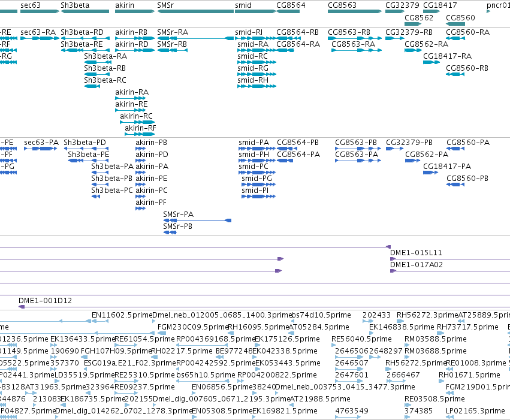Image resolution: width=510 pixels, height=420 pixels.
Task: Select transcript Sh3beta-RA
Action: click(105, 56)
